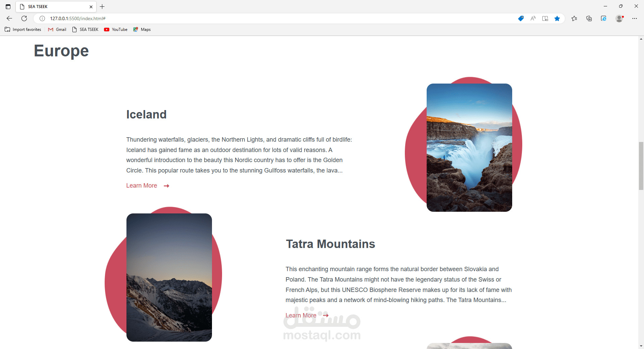The width and height of the screenshot is (644, 349).
Task: Click the vertical scrollbar thumb
Action: (641, 166)
